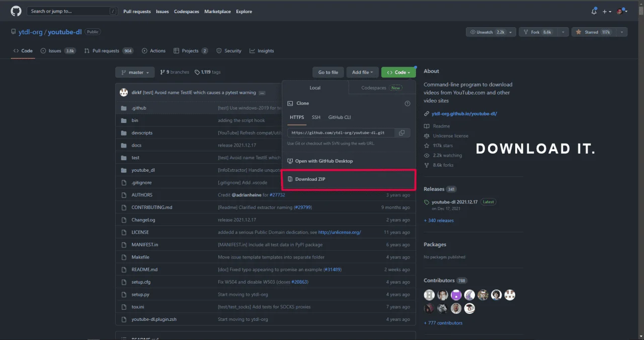Click the clone URL text field
Viewport: 644px width, 340px height.
tap(341, 133)
